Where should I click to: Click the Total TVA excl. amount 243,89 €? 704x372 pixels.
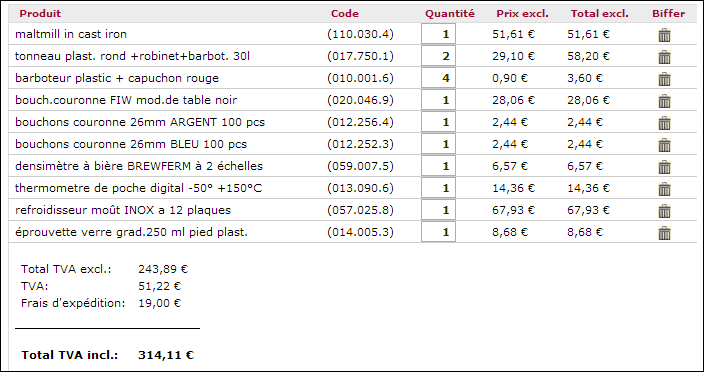point(163,269)
